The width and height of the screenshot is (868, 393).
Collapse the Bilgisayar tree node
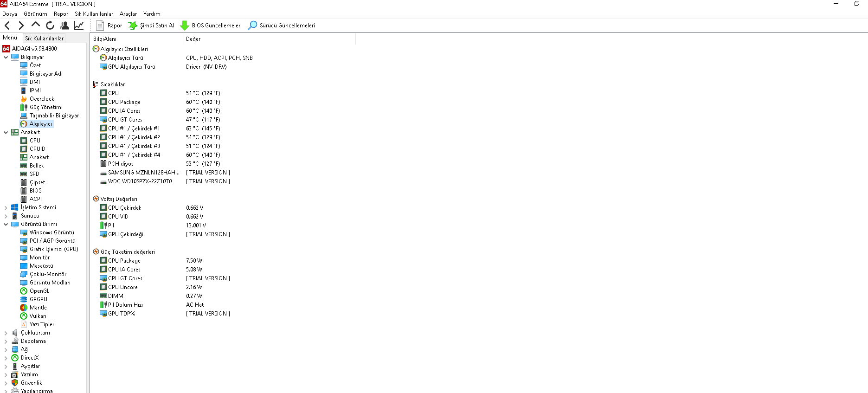coord(6,57)
